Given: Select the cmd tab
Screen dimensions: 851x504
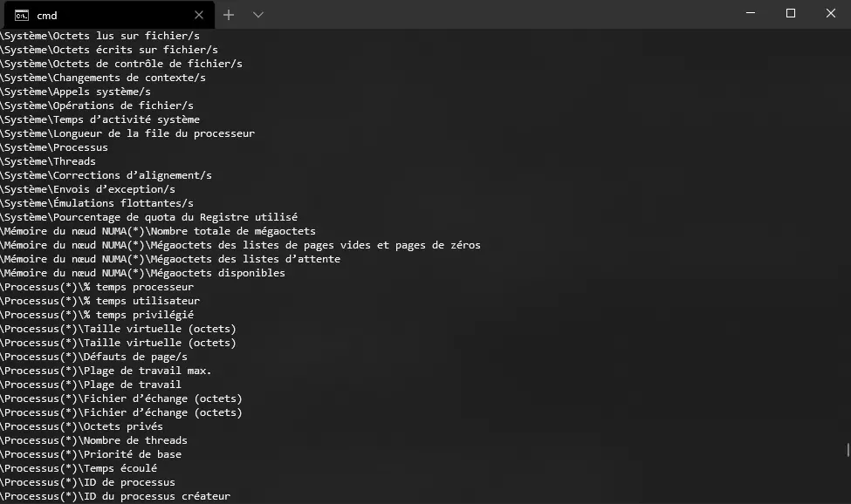Looking at the screenshot, I should pyautogui.click(x=109, y=15).
